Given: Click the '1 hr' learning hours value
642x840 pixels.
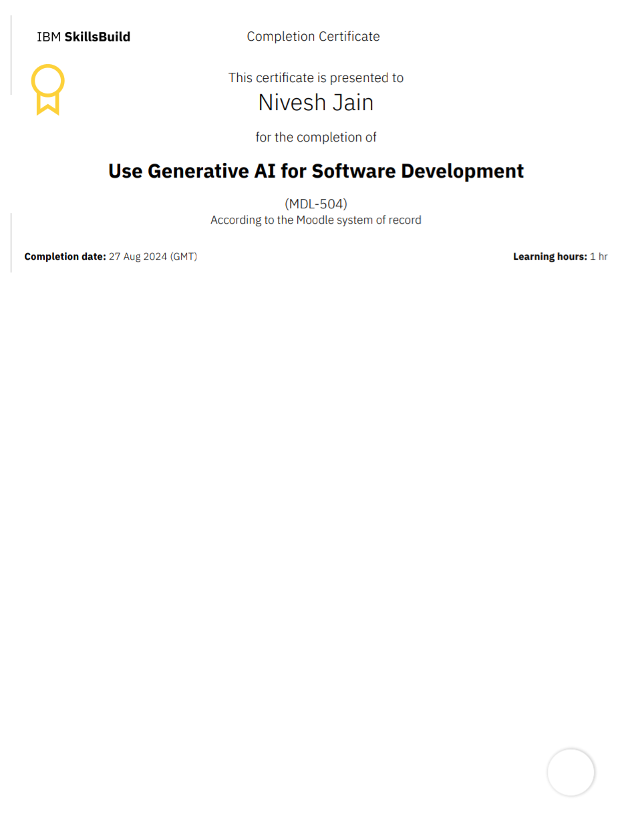Looking at the screenshot, I should (x=599, y=256).
